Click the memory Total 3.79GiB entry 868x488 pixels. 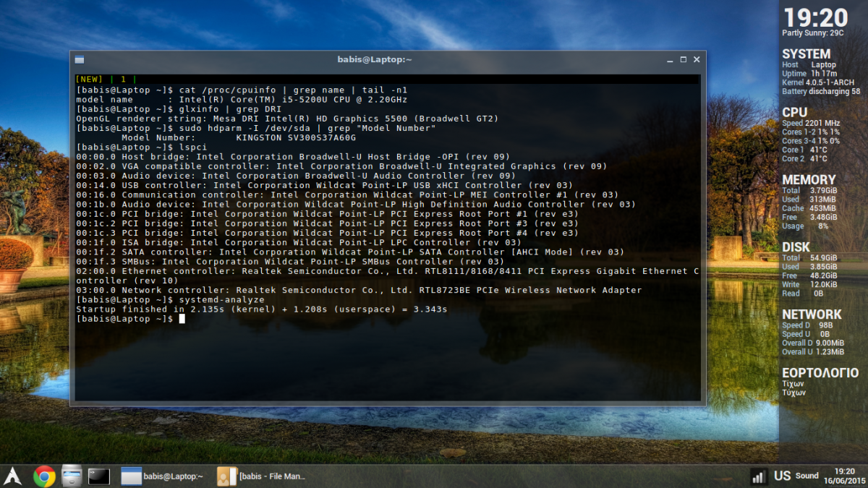click(x=809, y=191)
